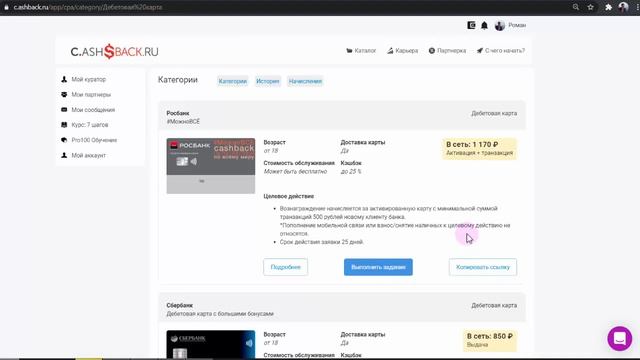
Task: Click the rocket icon by С чего начать?
Action: 480,51
